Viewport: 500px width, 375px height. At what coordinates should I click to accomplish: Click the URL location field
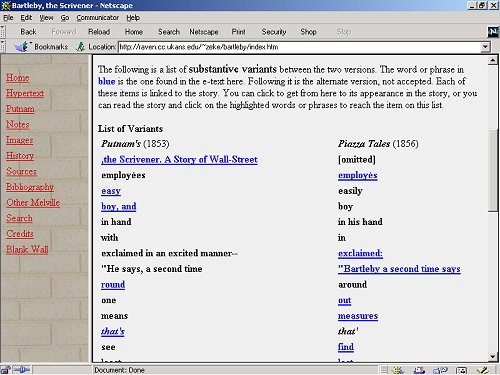[300, 47]
